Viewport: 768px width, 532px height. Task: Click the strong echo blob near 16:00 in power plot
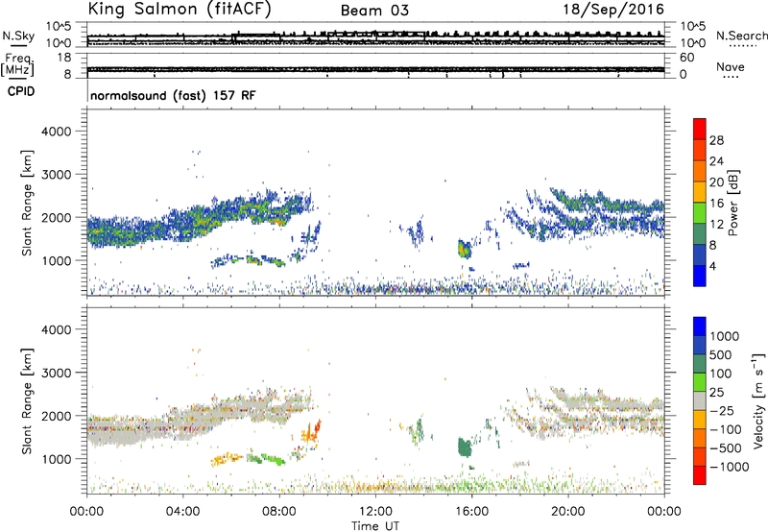coord(464,250)
